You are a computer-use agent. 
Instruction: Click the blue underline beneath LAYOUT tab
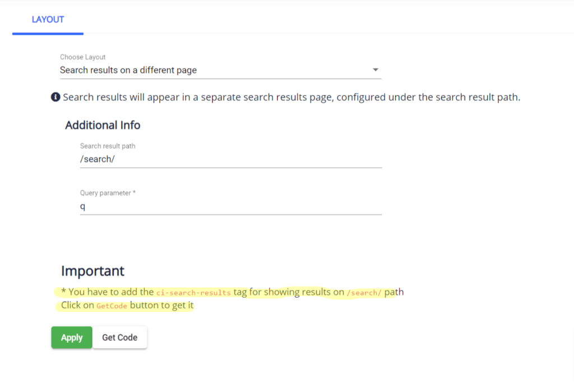tap(48, 33)
